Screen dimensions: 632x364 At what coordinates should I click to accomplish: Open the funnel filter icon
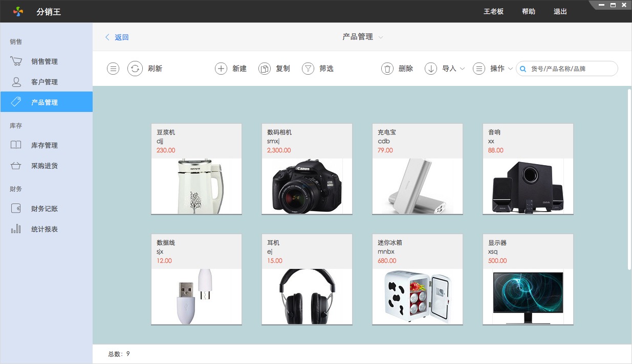[x=308, y=69]
